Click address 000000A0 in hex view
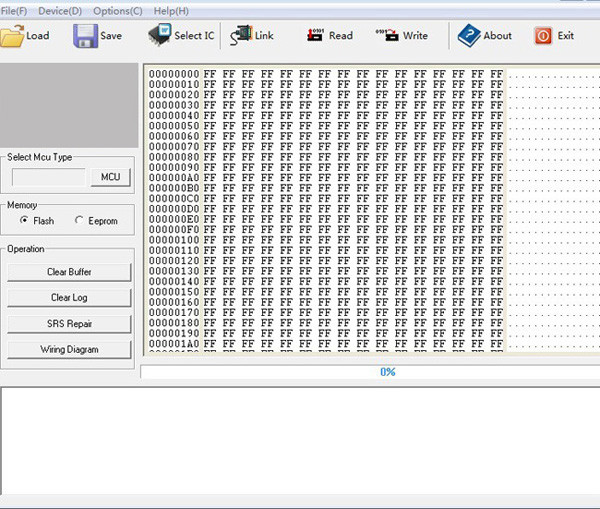 tap(174, 178)
